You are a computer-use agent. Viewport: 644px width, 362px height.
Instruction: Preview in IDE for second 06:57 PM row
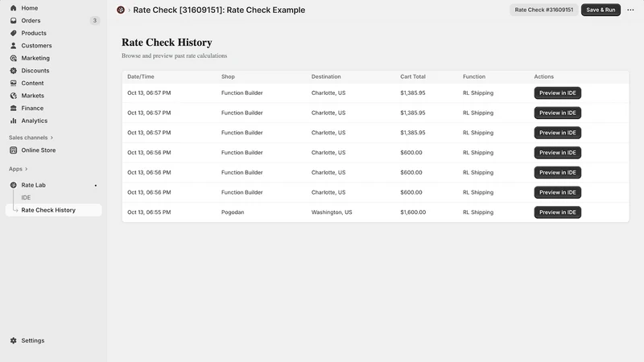(557, 113)
